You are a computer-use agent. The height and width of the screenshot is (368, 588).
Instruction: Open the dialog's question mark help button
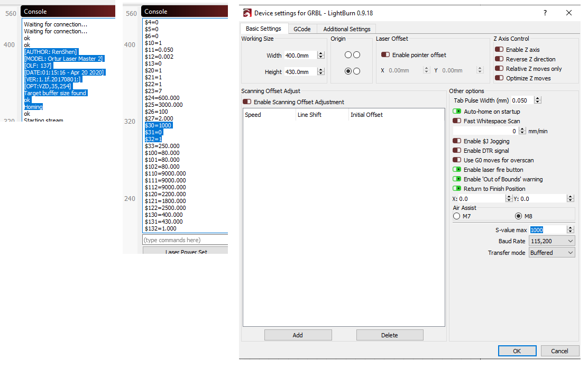tap(545, 13)
